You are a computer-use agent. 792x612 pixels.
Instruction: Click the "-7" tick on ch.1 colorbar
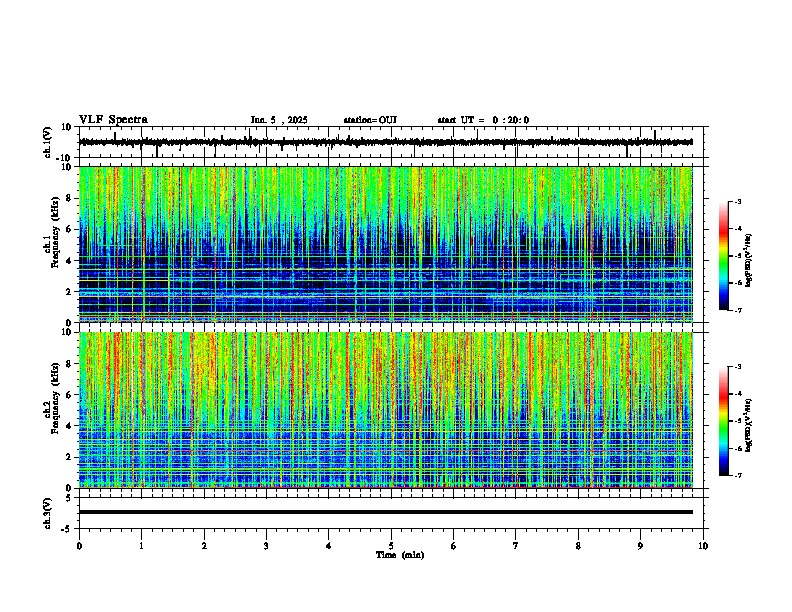tap(738, 310)
